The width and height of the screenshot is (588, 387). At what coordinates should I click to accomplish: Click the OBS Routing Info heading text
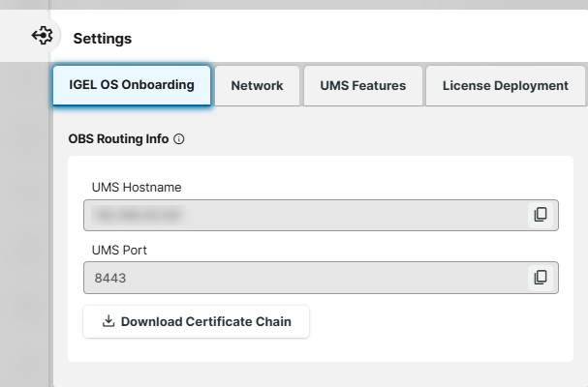[x=118, y=139]
